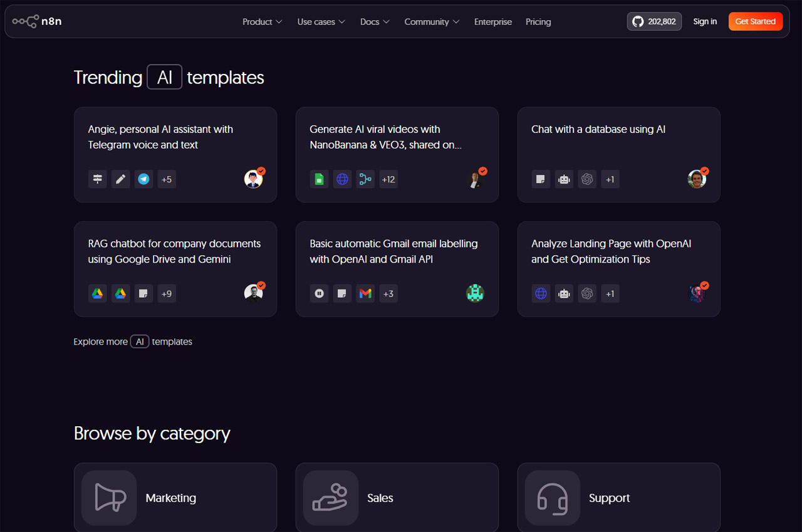
Task: Click the +1 badge in Chat with database card
Action: 610,179
